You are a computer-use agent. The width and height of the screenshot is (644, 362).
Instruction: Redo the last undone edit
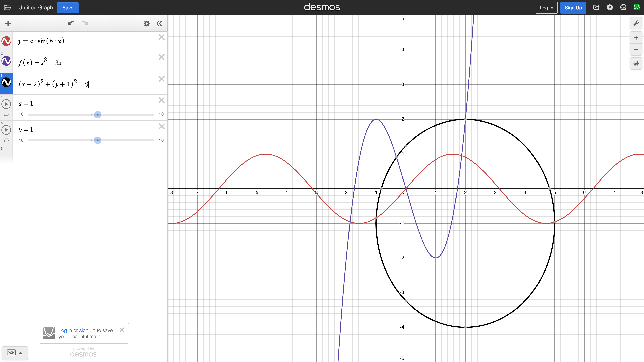pyautogui.click(x=85, y=23)
